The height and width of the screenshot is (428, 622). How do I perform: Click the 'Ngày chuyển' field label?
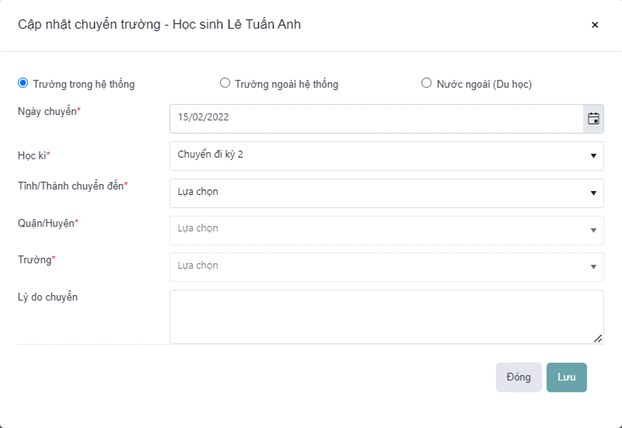tap(49, 111)
